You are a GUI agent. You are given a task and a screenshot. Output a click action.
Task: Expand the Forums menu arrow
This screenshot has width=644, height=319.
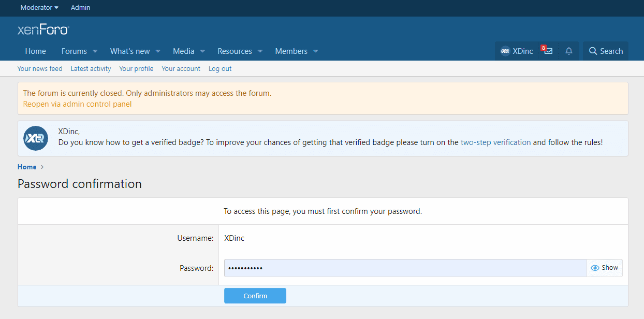click(x=95, y=51)
